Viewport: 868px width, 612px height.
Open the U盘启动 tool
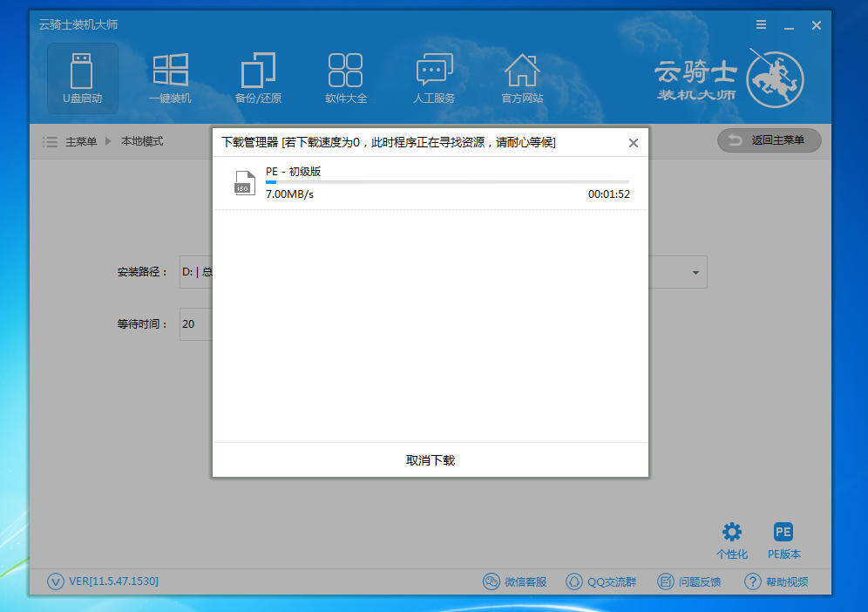83,78
